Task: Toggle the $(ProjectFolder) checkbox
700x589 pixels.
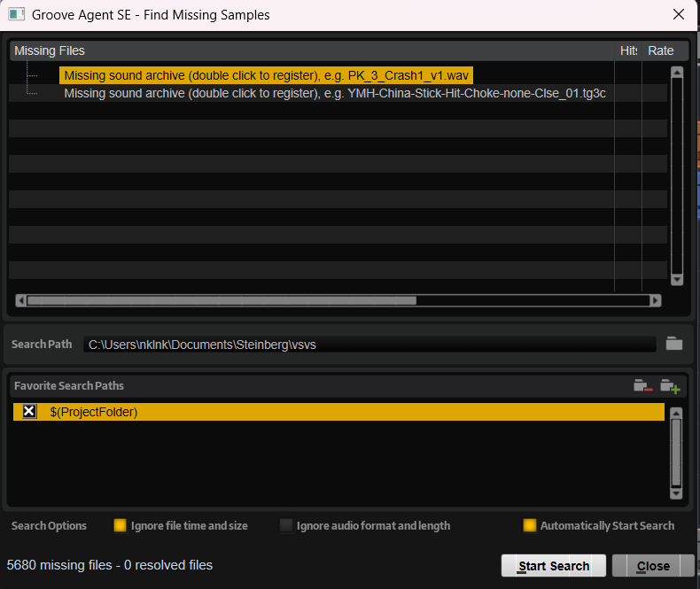Action: tap(29, 411)
